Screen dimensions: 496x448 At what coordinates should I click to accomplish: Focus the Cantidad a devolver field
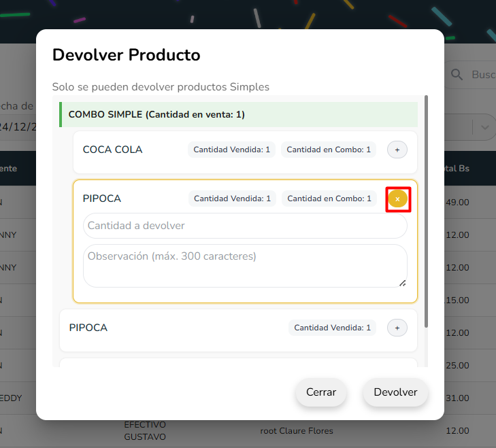[245, 226]
